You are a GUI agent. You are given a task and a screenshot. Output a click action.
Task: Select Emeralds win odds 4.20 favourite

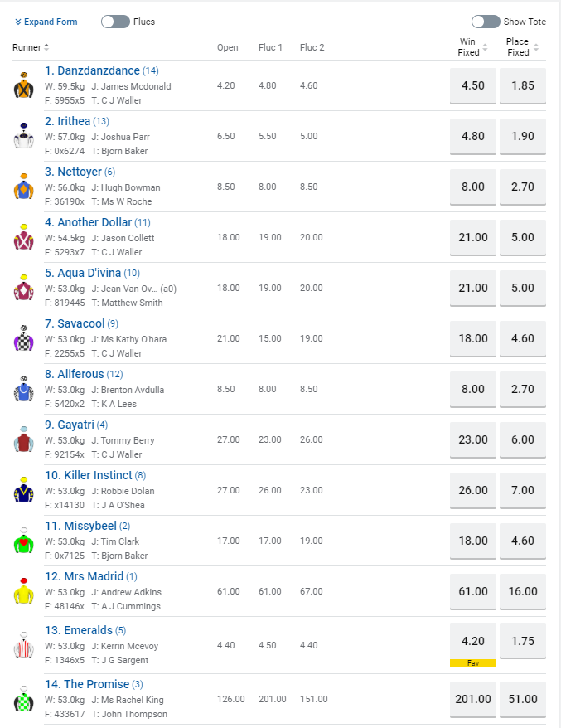click(x=473, y=640)
